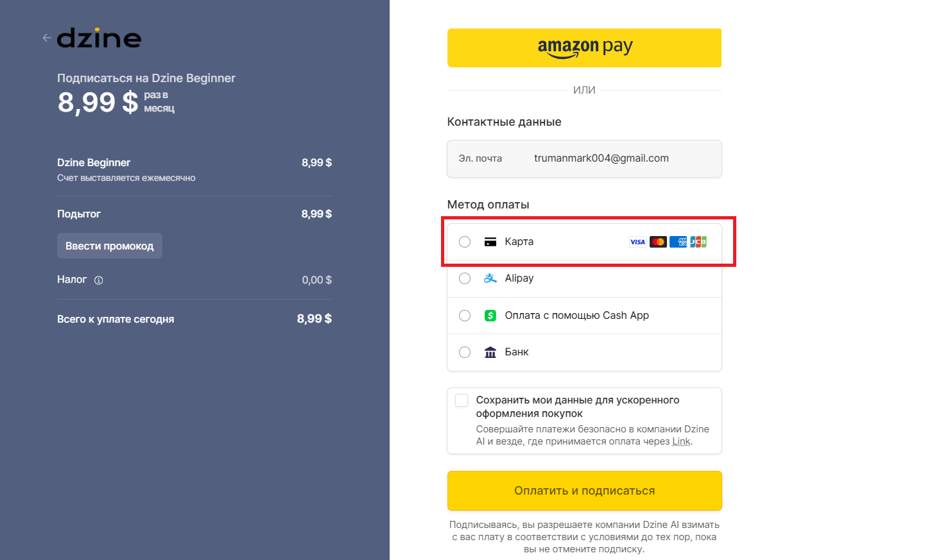Choose the Cash App radio option
Screen dimensions: 943x560
465,316
